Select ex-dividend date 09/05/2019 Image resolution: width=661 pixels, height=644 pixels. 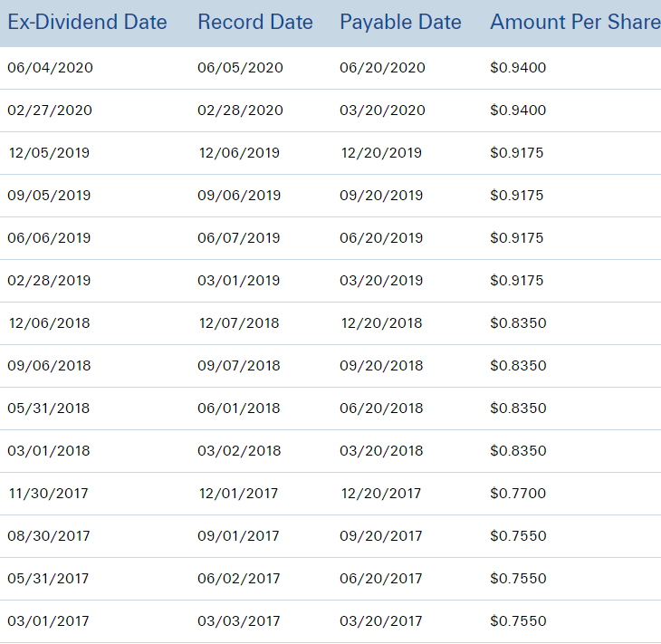pyautogui.click(x=49, y=196)
